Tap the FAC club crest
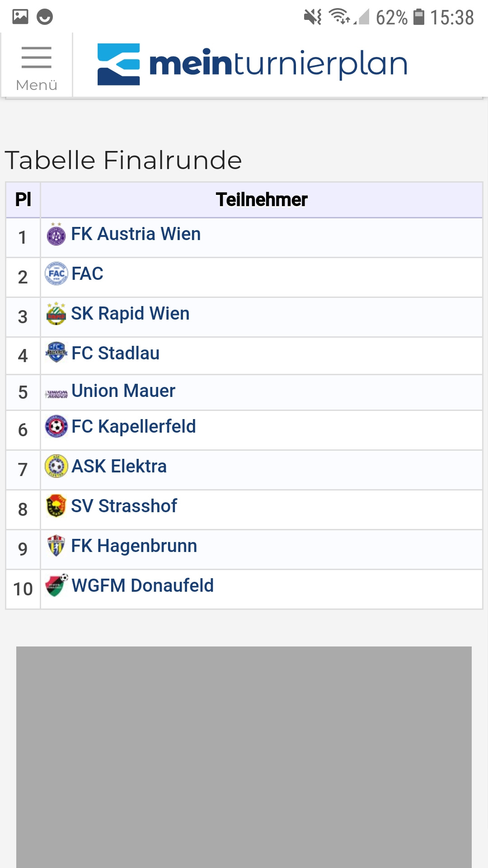Screen dimensions: 488x868 click(x=56, y=274)
